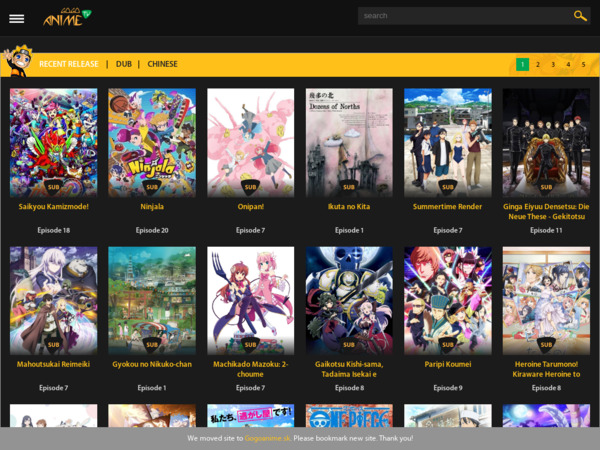
Task: Open Machikado Mazoku poster thumbnail
Action: tap(251, 301)
